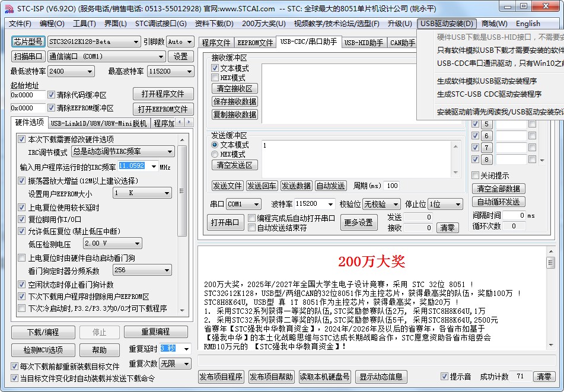Toggle 振荡器放大增益 checkbox
Image resolution: width=564 pixels, height=392 pixels.
coord(21,180)
